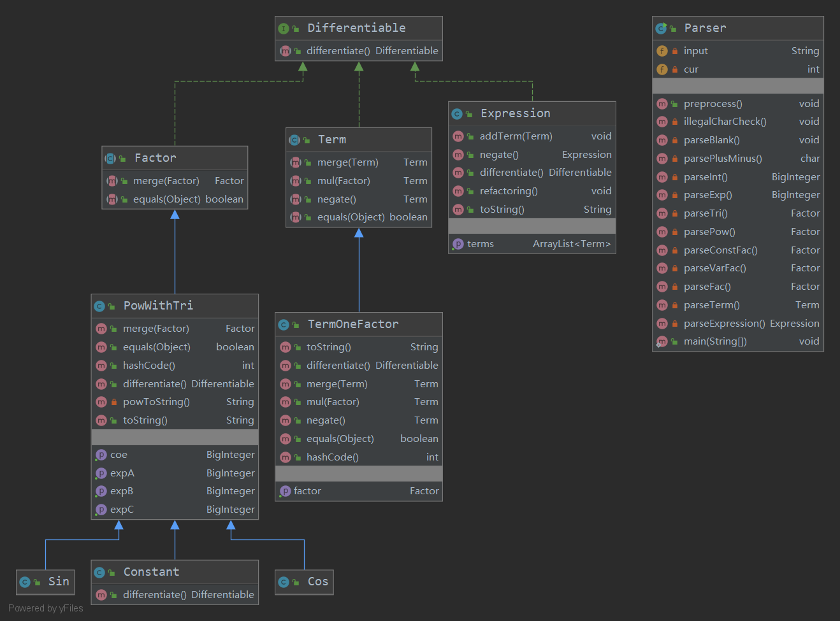This screenshot has width=840, height=621.
Task: Click the expC property in PowWithTri
Action: pos(175,510)
